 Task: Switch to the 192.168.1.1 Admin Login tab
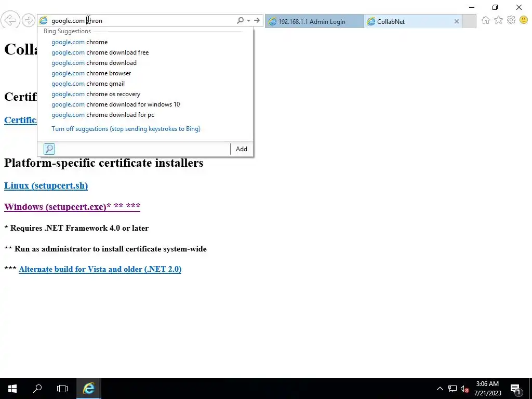coord(314,21)
